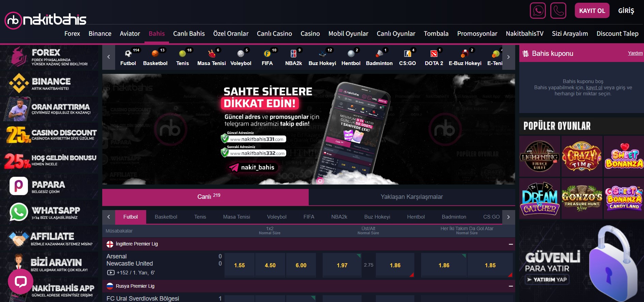Viewport: 644px width, 302px height.
Task: Select the 6.00 Newcastle win odds
Action: coord(301,265)
